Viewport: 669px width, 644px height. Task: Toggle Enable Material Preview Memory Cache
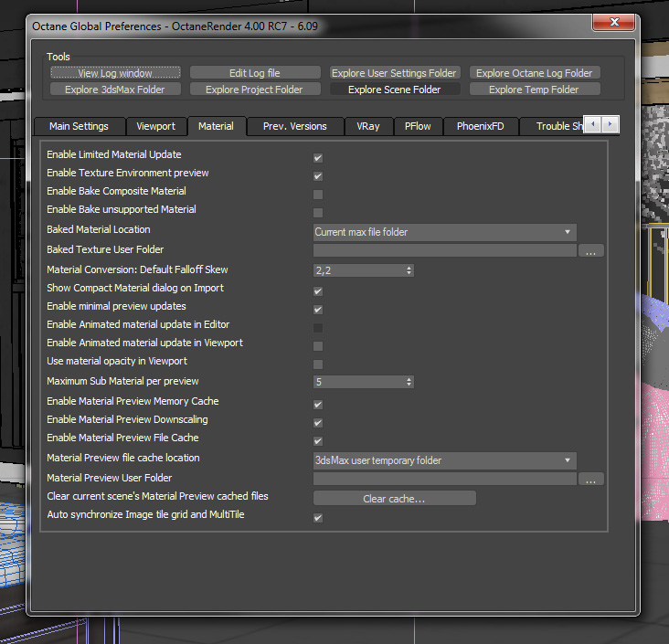318,405
